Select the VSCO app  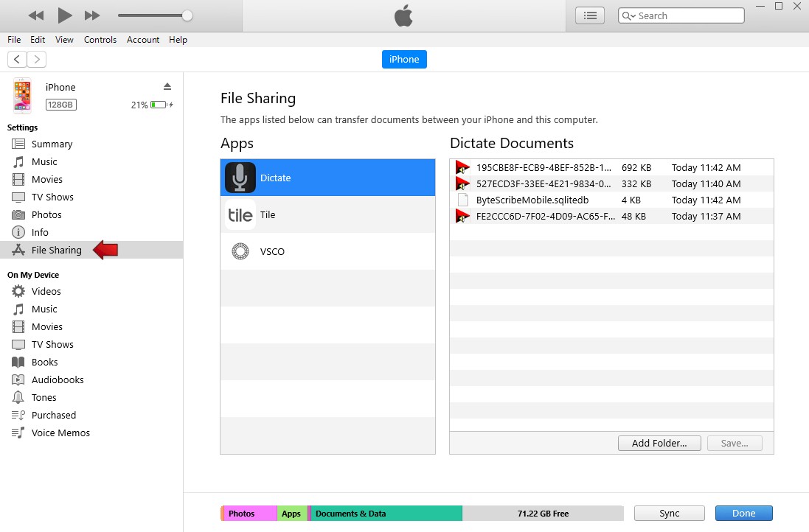pos(327,251)
